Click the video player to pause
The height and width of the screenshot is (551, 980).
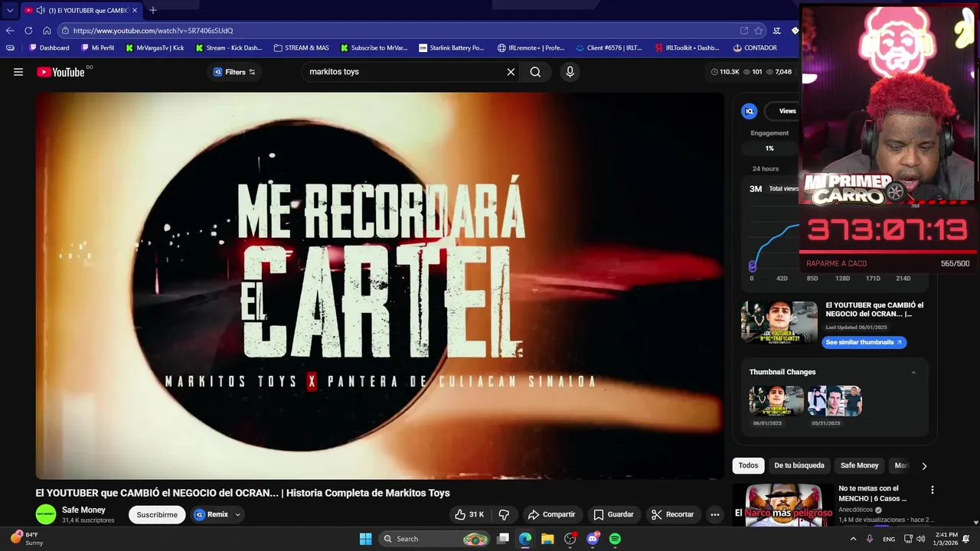(x=380, y=285)
